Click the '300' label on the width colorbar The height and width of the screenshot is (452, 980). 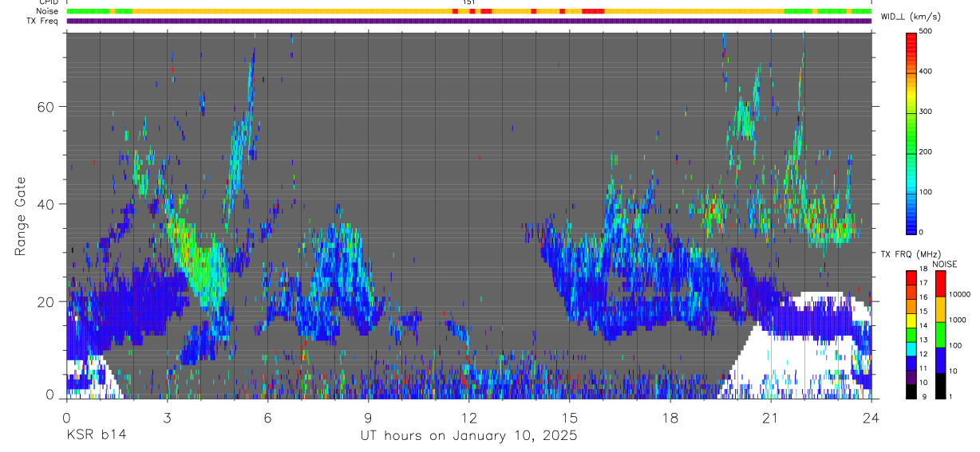pyautogui.click(x=927, y=112)
